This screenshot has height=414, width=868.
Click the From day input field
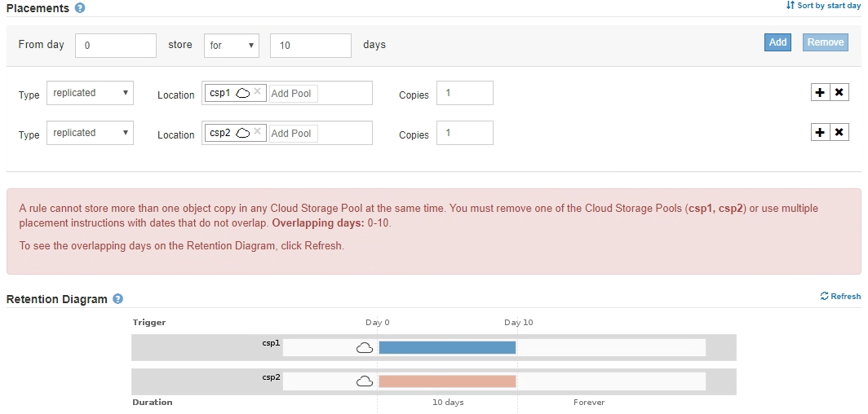pos(115,46)
